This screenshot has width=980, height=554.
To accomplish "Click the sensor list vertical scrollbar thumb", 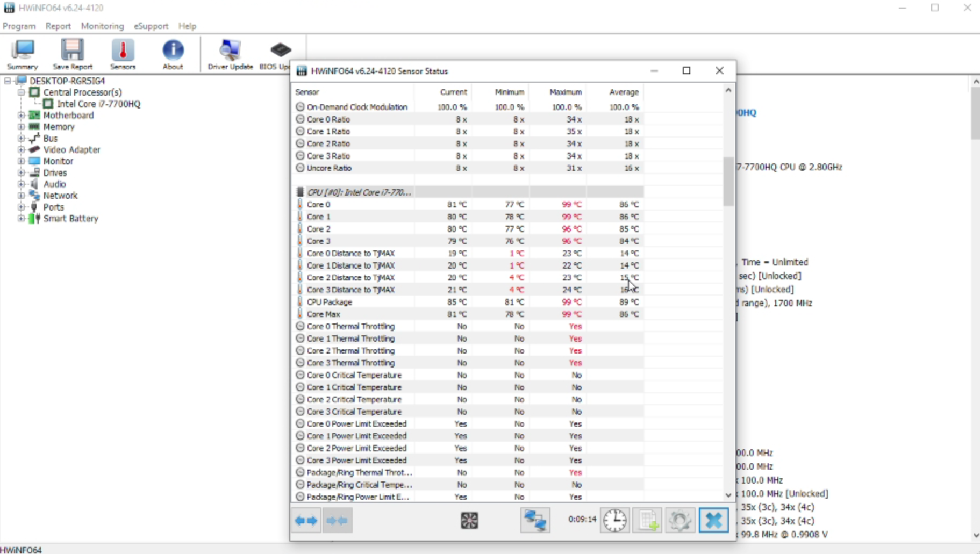I will click(728, 181).
